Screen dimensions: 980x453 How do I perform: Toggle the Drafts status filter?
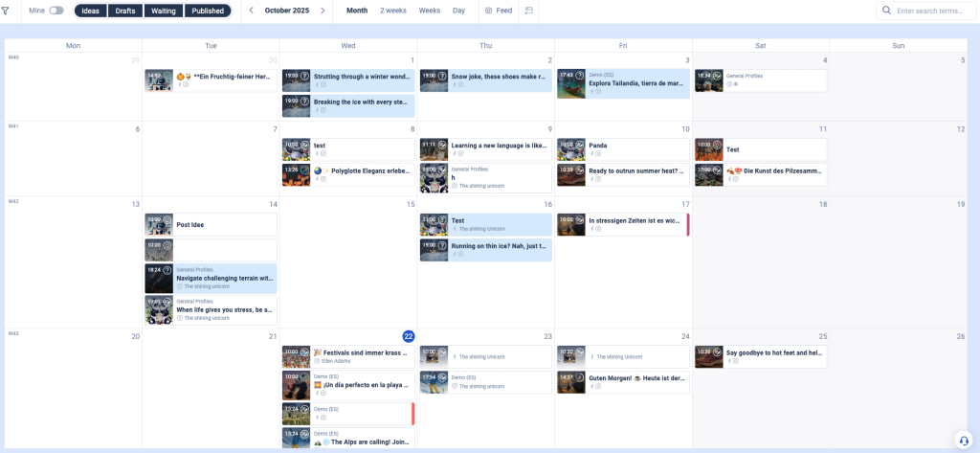click(x=125, y=11)
